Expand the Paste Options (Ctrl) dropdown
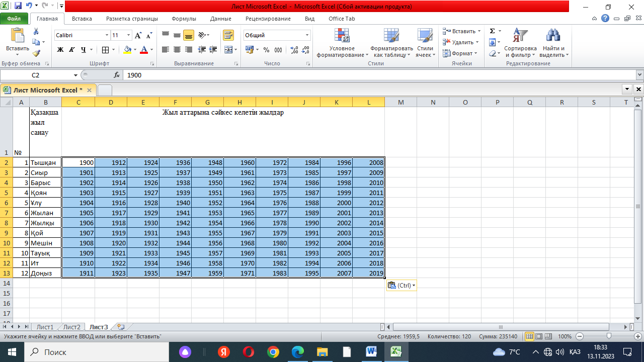This screenshot has height=362, width=644. [x=401, y=286]
